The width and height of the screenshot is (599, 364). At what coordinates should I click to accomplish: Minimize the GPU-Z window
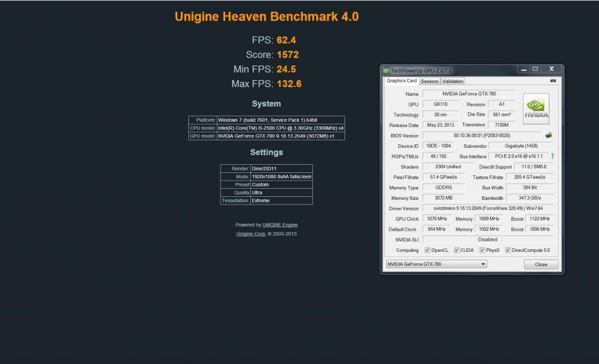pyautogui.click(x=522, y=69)
